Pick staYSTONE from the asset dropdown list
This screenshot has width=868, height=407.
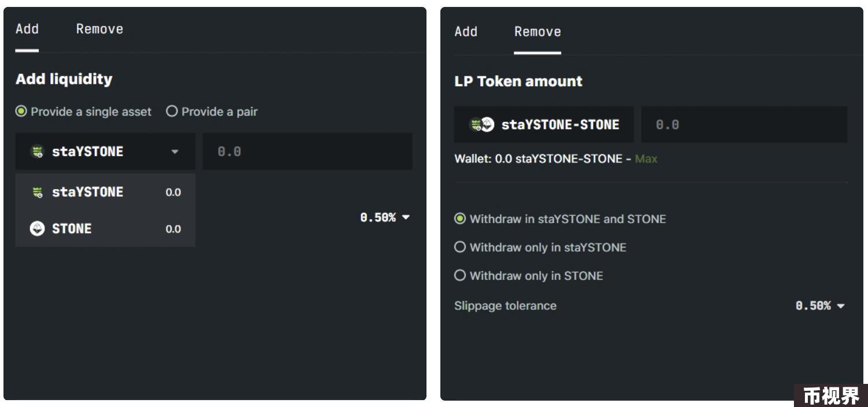pyautogui.click(x=105, y=192)
